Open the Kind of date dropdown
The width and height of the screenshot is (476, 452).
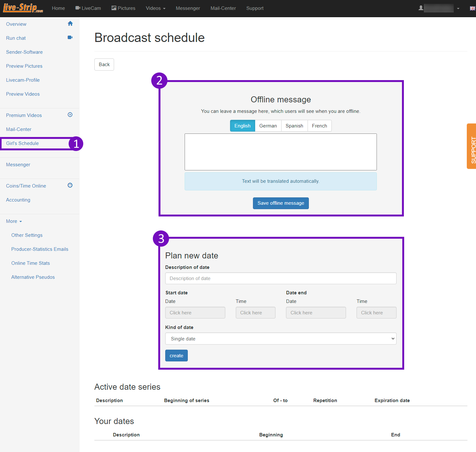[x=281, y=339]
